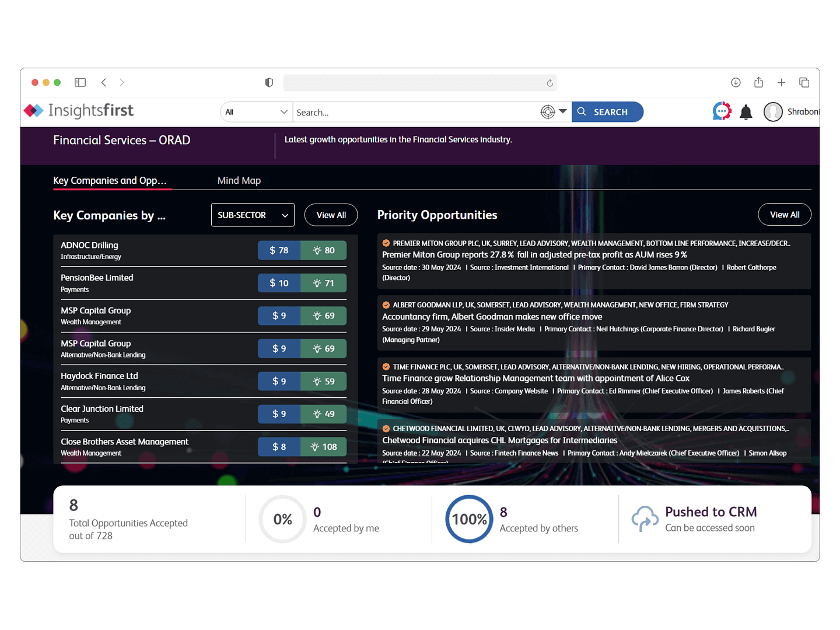Viewport: 840px width, 630px height.
Task: Click the browser address bar
Action: click(x=419, y=83)
